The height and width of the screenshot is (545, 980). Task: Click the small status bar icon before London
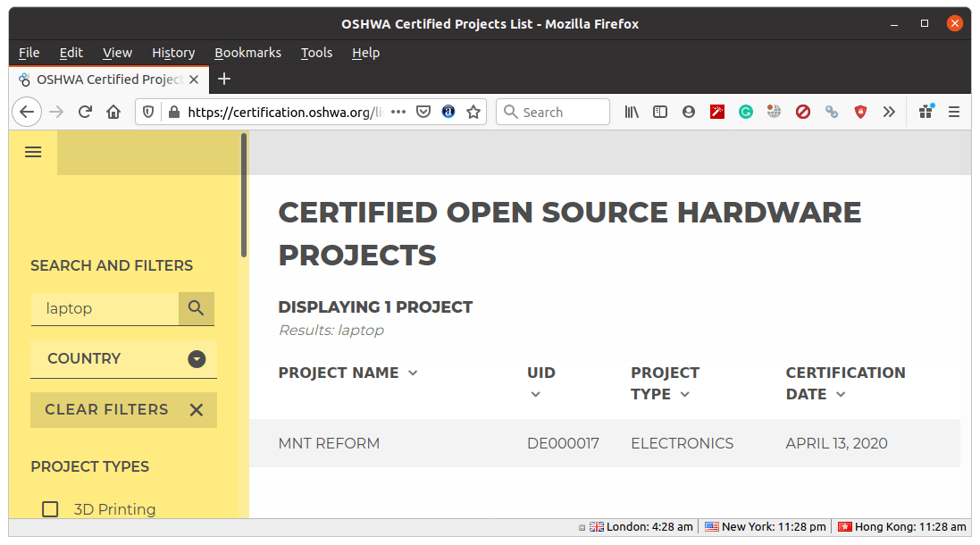(582, 527)
